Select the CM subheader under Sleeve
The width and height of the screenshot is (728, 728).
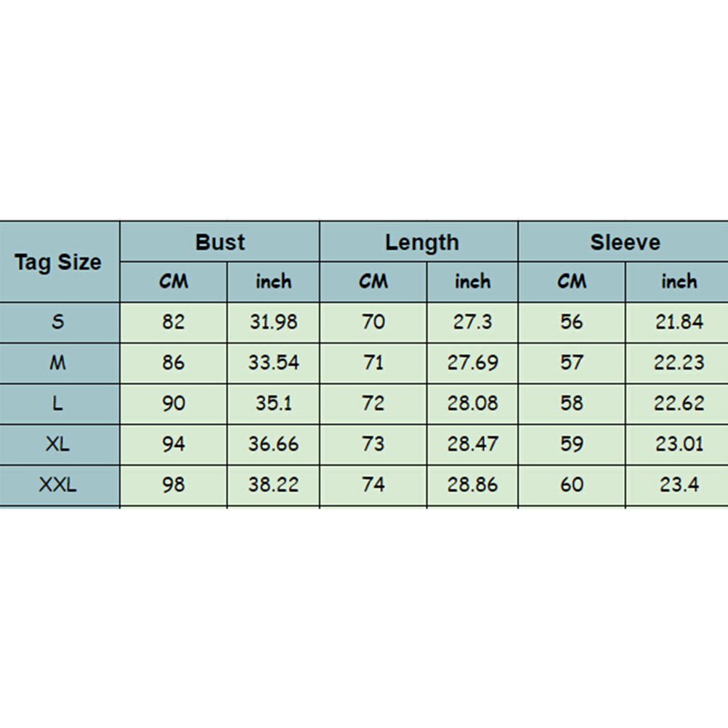pos(572,282)
